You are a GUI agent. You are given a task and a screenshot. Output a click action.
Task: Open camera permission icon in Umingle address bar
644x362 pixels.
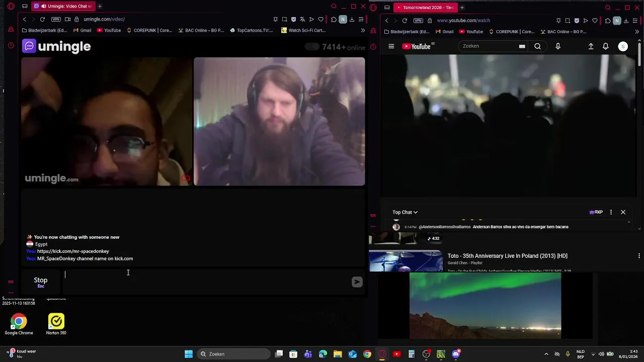point(67,19)
